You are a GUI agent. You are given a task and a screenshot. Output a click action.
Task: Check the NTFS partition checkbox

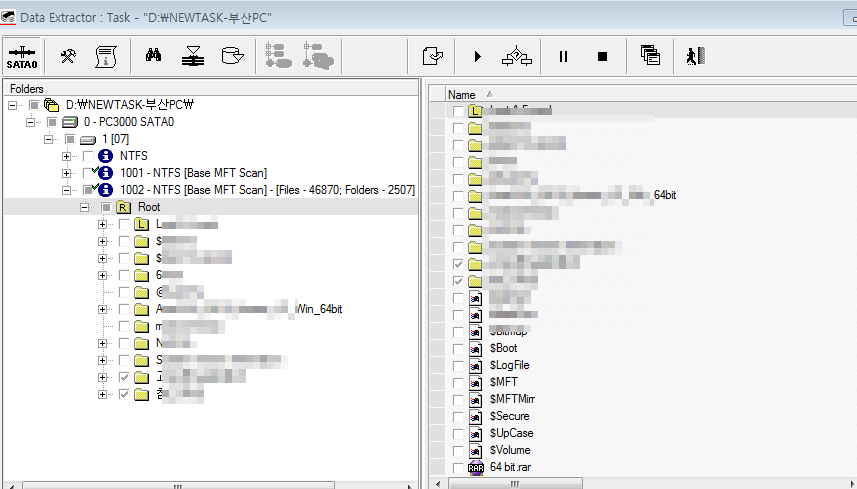tap(88, 156)
